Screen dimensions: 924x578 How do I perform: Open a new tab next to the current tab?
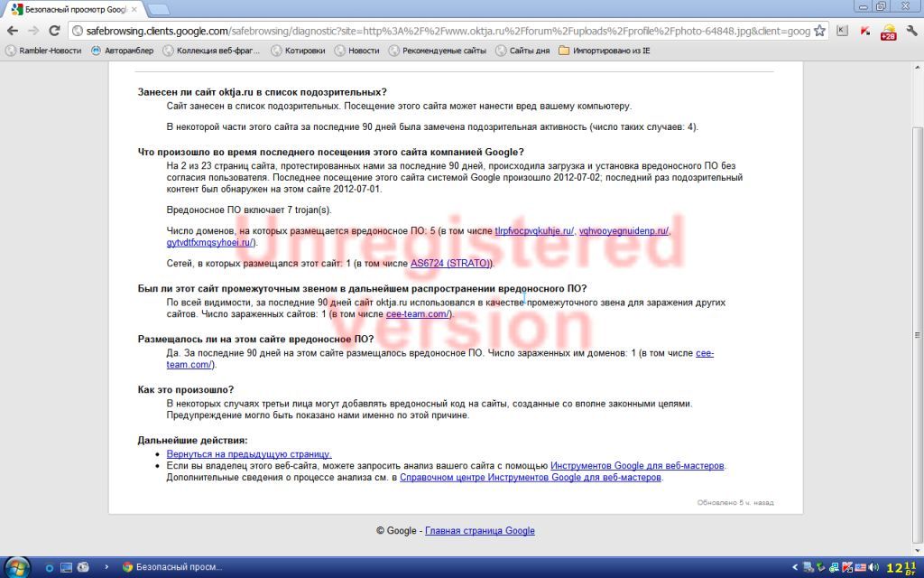tap(157, 9)
